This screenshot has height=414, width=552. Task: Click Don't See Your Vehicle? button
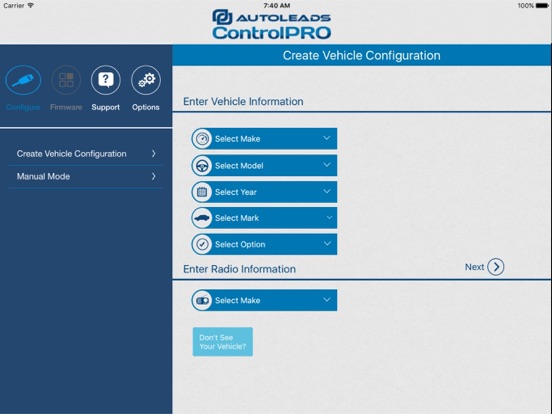(x=222, y=342)
